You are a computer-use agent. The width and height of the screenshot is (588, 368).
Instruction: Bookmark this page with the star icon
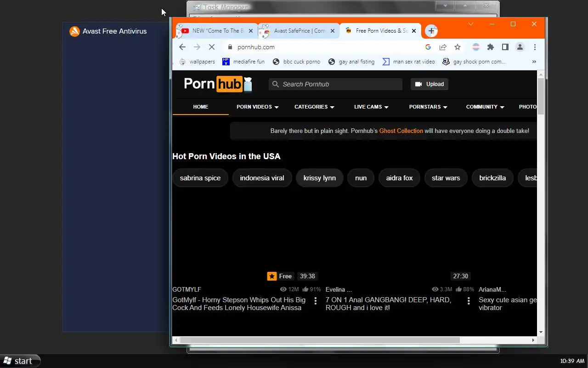[458, 47]
